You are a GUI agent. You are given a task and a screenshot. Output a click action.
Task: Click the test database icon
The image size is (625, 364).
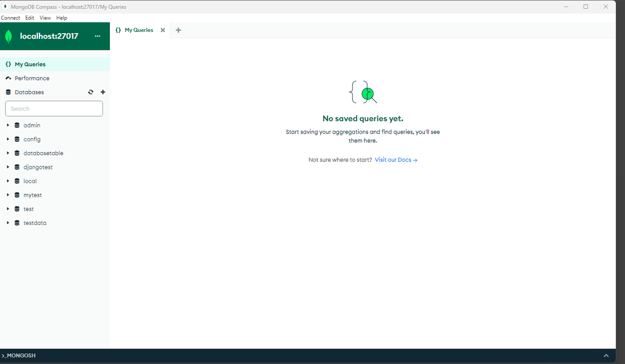(17, 209)
